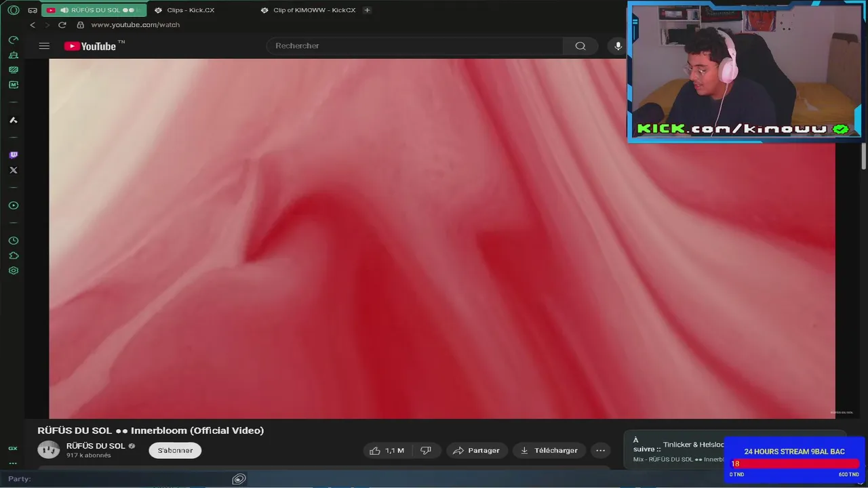This screenshot has width=868, height=488.
Task: Click the S'abonner subscribe button
Action: coord(175,451)
